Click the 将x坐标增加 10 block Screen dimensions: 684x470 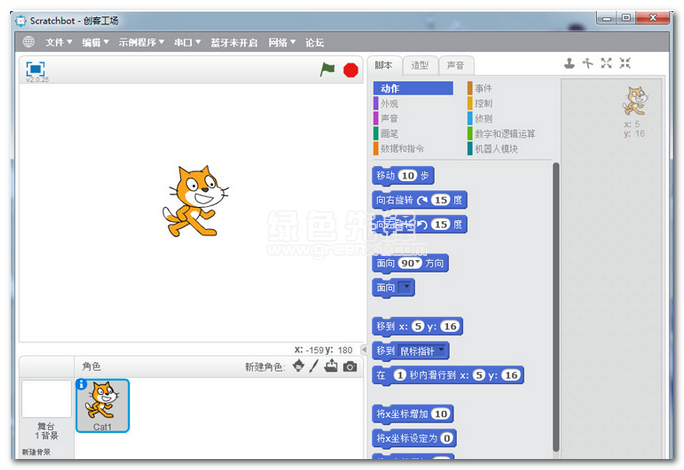click(413, 414)
